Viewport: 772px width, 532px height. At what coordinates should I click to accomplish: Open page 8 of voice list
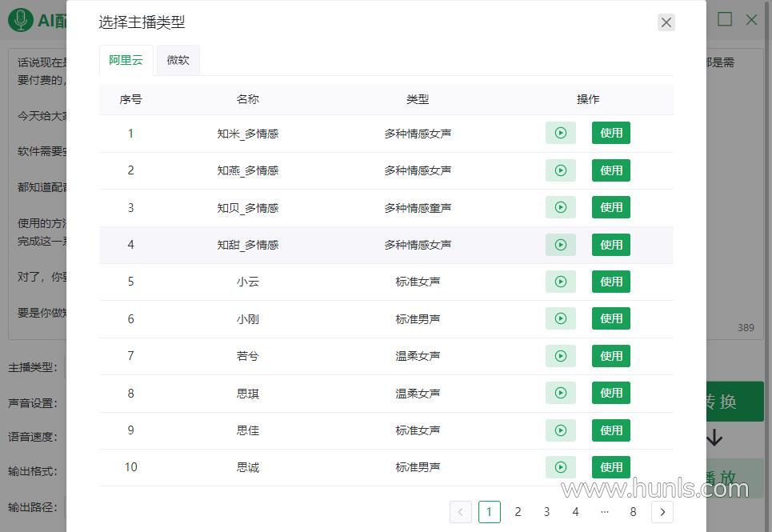tap(633, 512)
